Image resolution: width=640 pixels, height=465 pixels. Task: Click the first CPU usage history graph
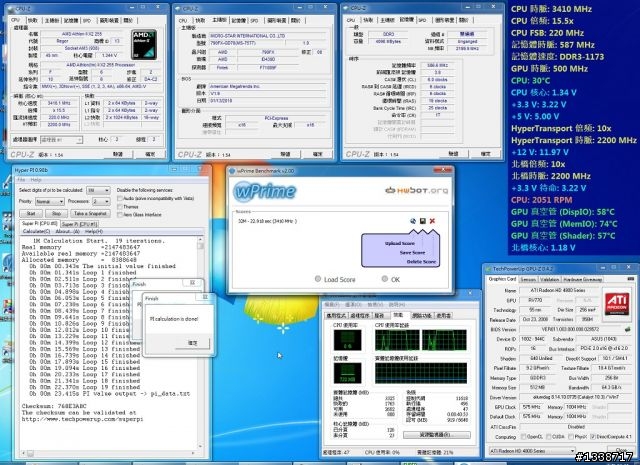pyautogui.click(x=397, y=340)
